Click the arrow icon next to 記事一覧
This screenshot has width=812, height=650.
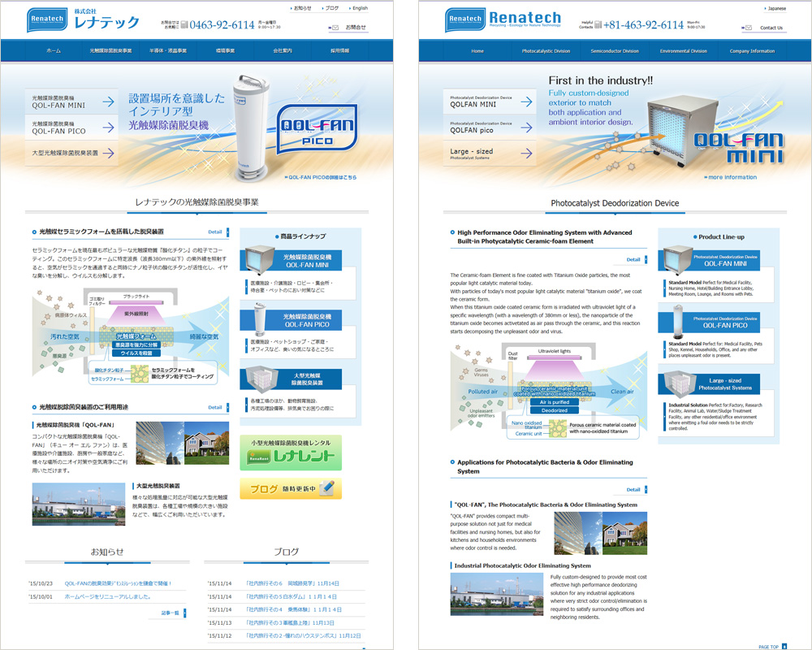point(184,613)
